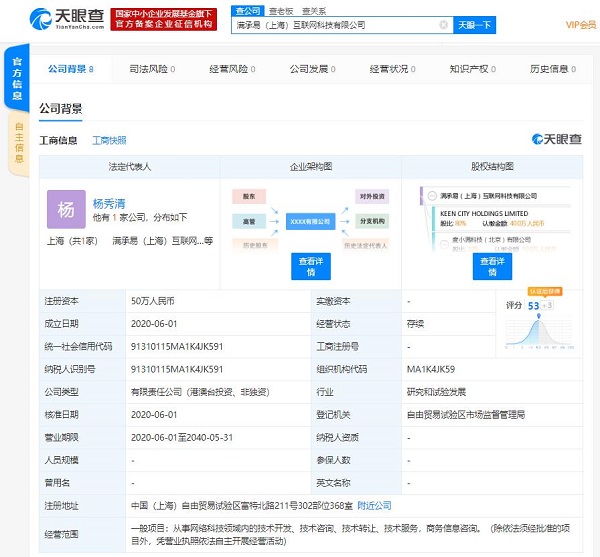This screenshot has width=600, height=557.
Task: Collapse the 满承易 equity tree node
Action: [432, 195]
